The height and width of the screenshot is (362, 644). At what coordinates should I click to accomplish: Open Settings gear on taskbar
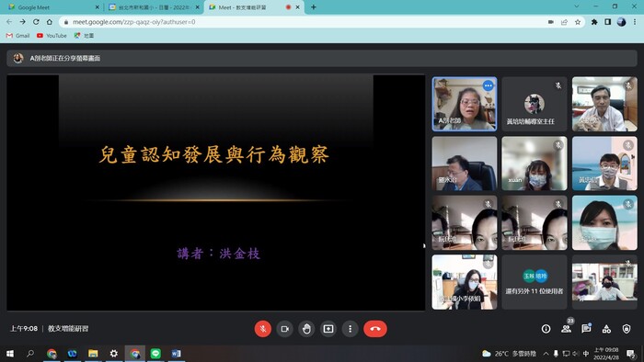pyautogui.click(x=114, y=354)
